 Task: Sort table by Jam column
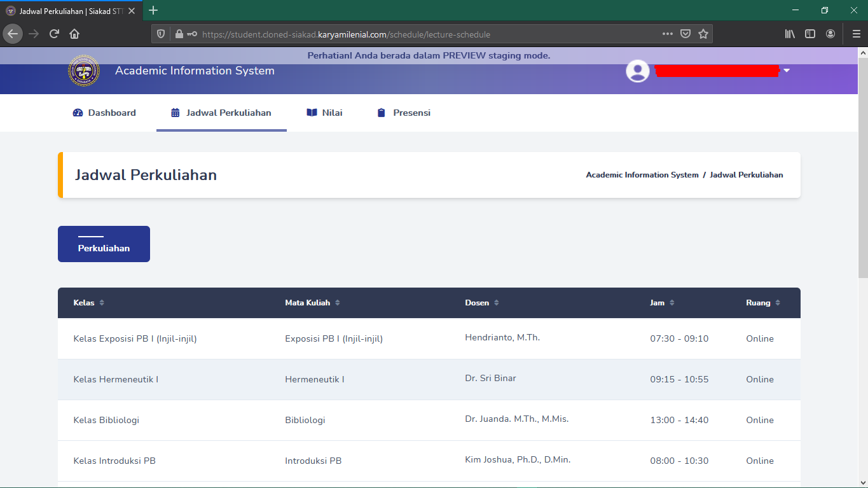coord(662,303)
